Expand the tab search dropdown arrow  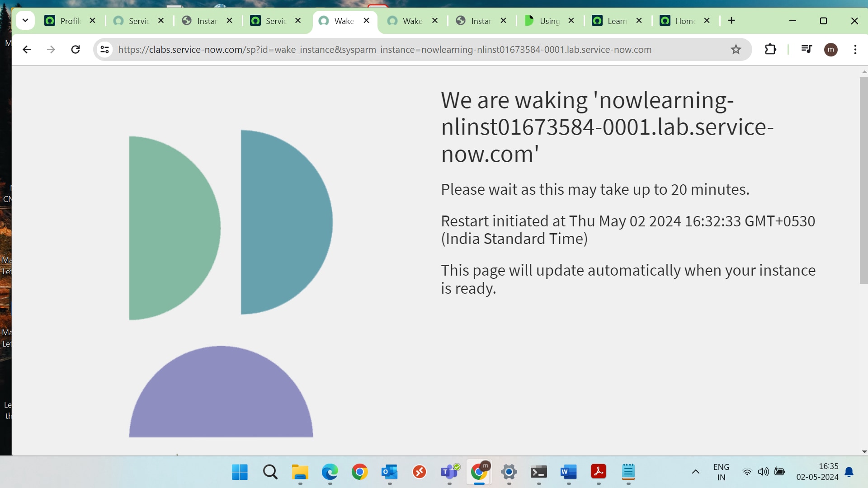(25, 21)
